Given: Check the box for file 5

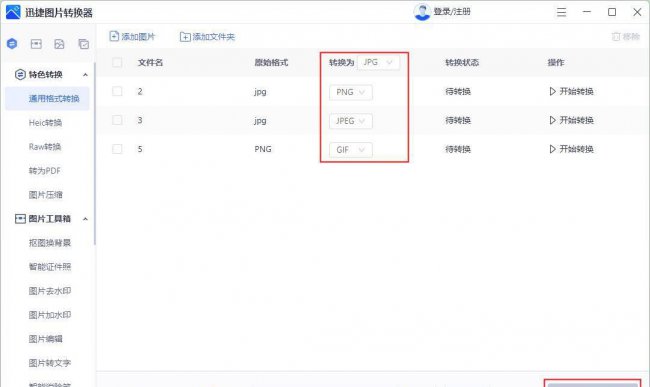Looking at the screenshot, I should [117, 149].
